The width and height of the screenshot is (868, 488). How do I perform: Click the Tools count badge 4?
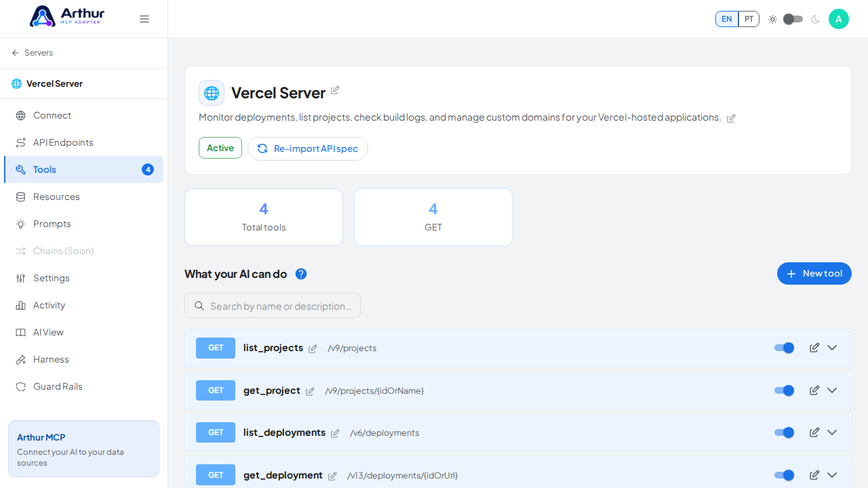[x=148, y=169]
